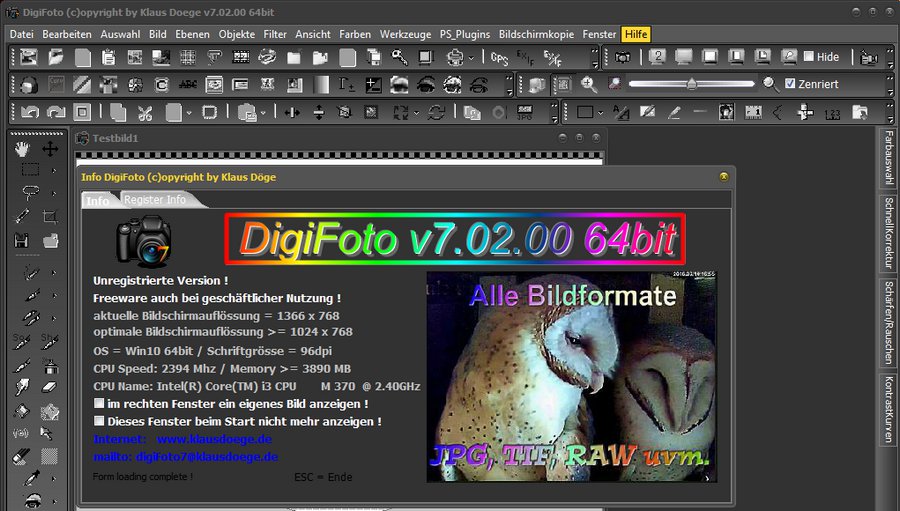Switch to the Register Info tab

(157, 199)
